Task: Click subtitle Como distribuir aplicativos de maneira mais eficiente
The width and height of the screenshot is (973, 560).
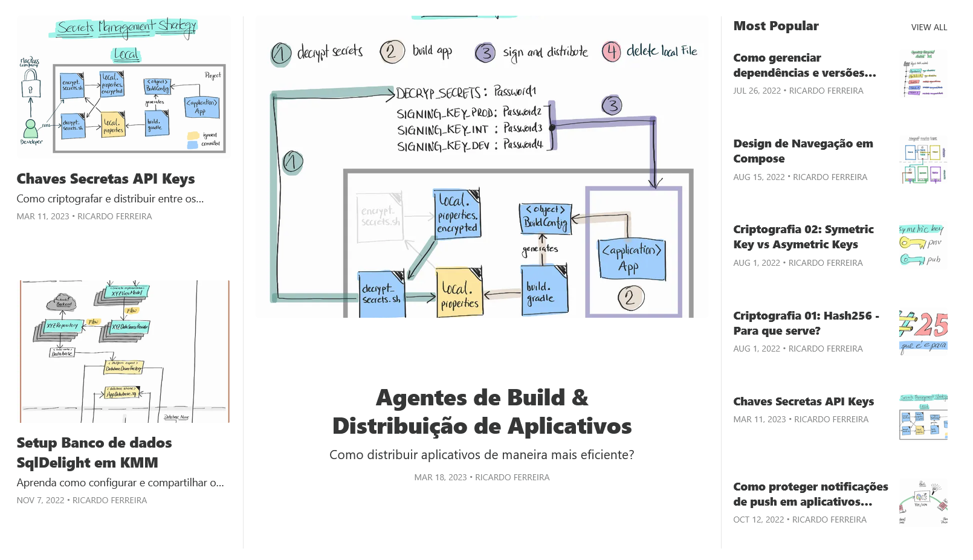Action: [482, 455]
